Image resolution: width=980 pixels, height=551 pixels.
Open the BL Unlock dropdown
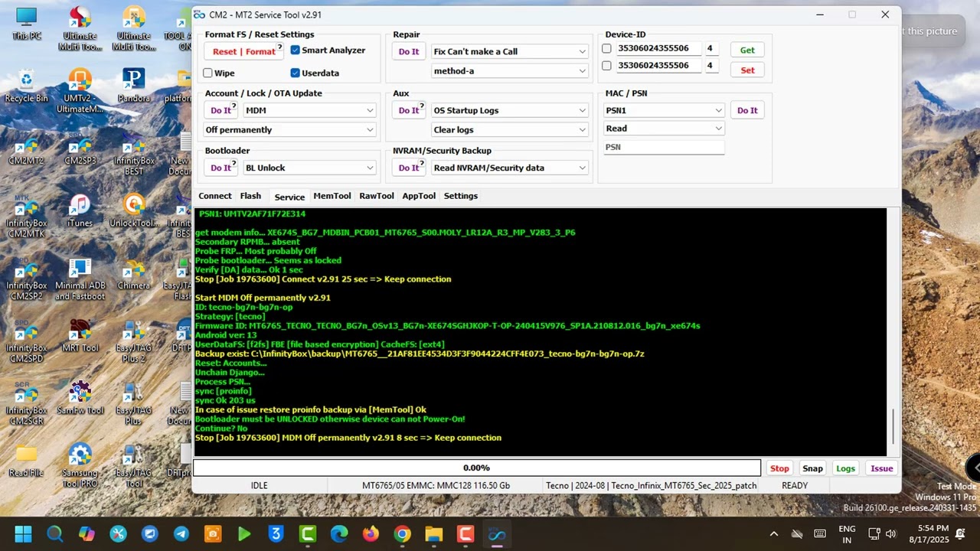(x=309, y=168)
